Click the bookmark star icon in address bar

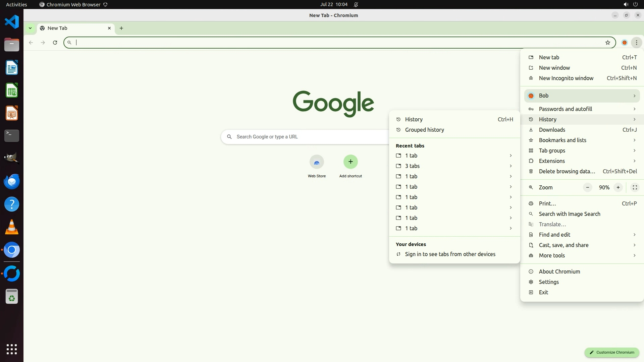[x=607, y=43]
